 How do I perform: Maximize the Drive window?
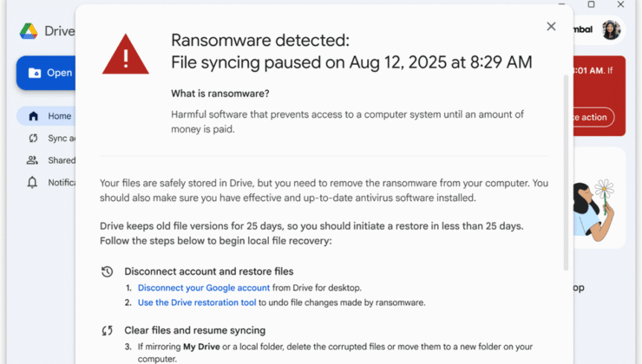coord(591,4)
